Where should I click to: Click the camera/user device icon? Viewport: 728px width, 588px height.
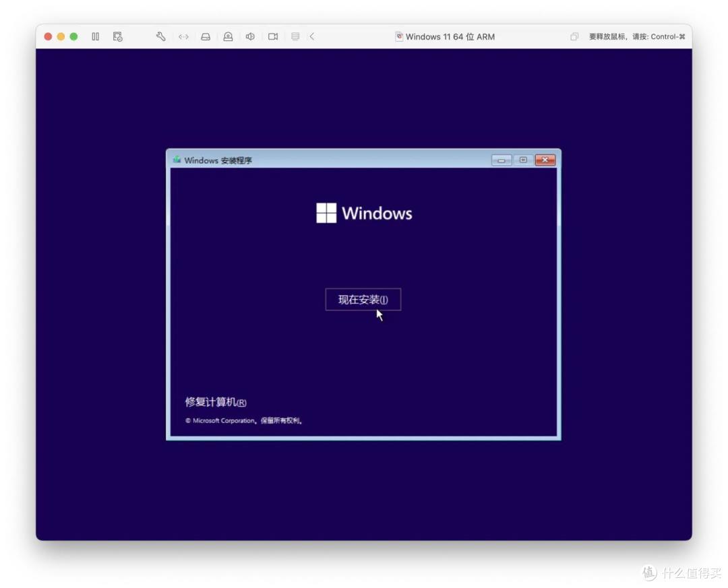pos(228,36)
